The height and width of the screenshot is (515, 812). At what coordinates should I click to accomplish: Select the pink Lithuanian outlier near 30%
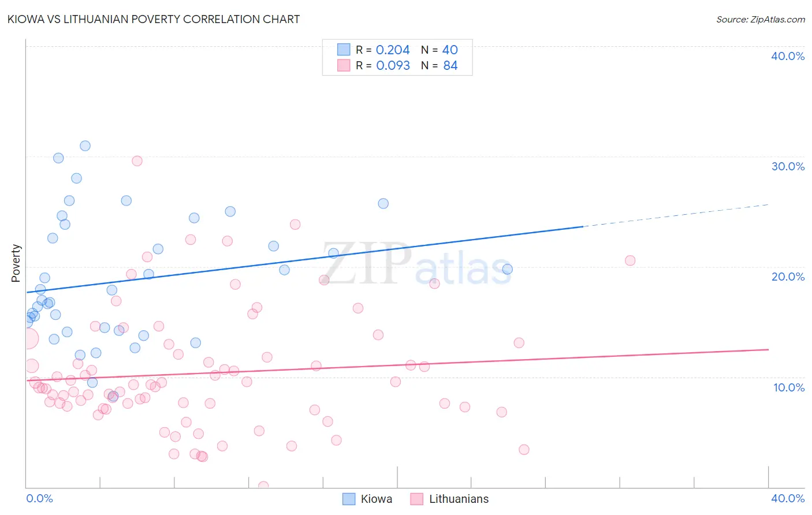pos(137,161)
